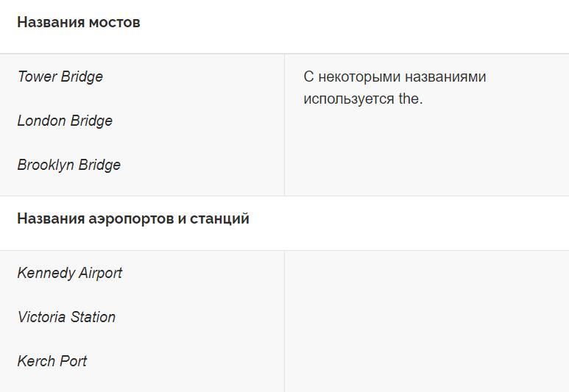The height and width of the screenshot is (392, 569).
Task: Click the 'Victoria Station' example
Action: point(66,317)
